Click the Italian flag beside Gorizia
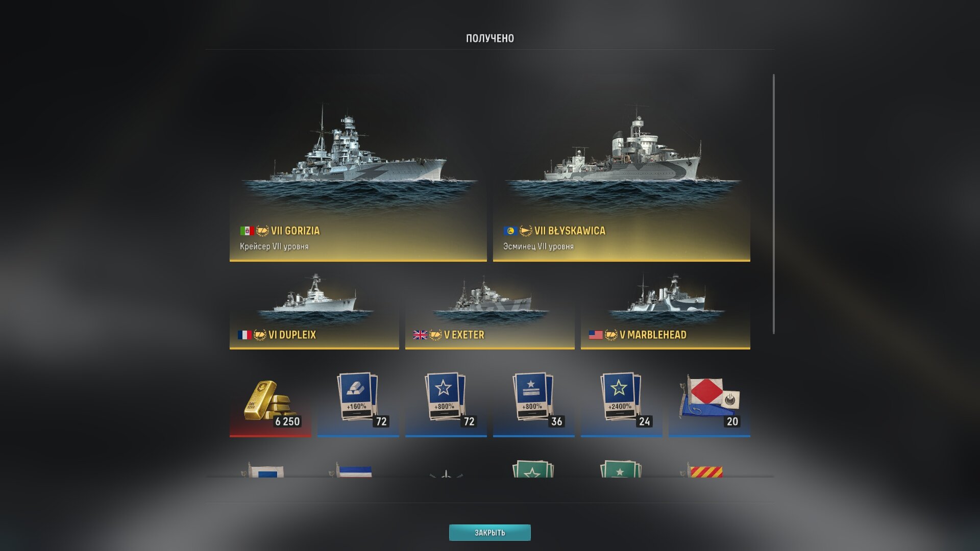 coord(247,231)
